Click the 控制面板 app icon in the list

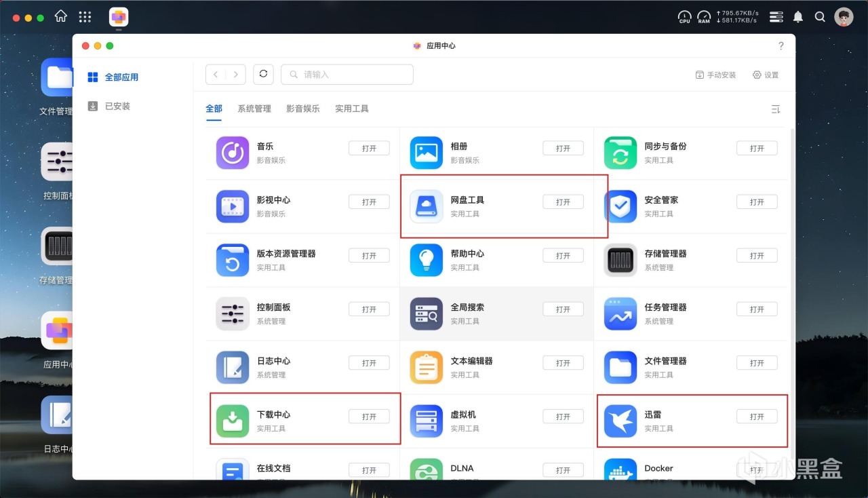coord(233,313)
